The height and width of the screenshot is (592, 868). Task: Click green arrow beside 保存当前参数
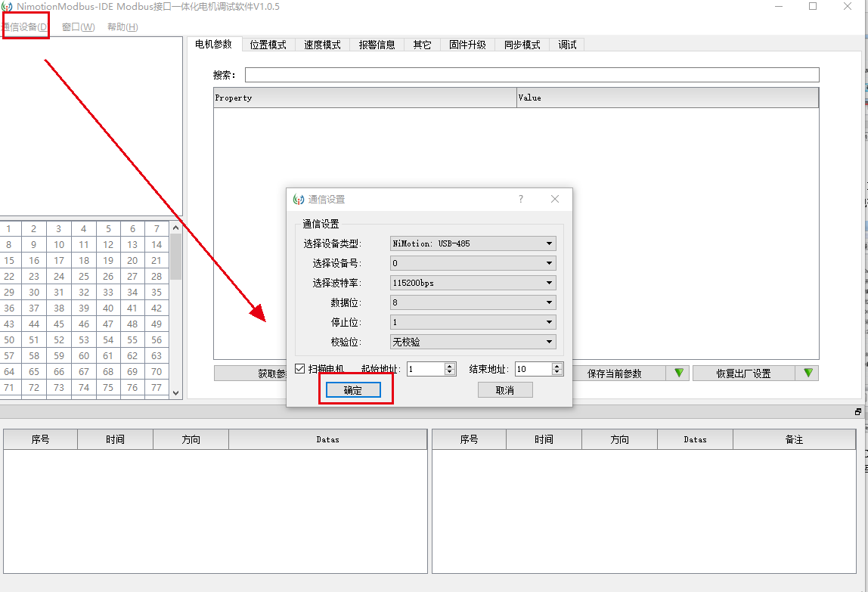pyautogui.click(x=678, y=373)
